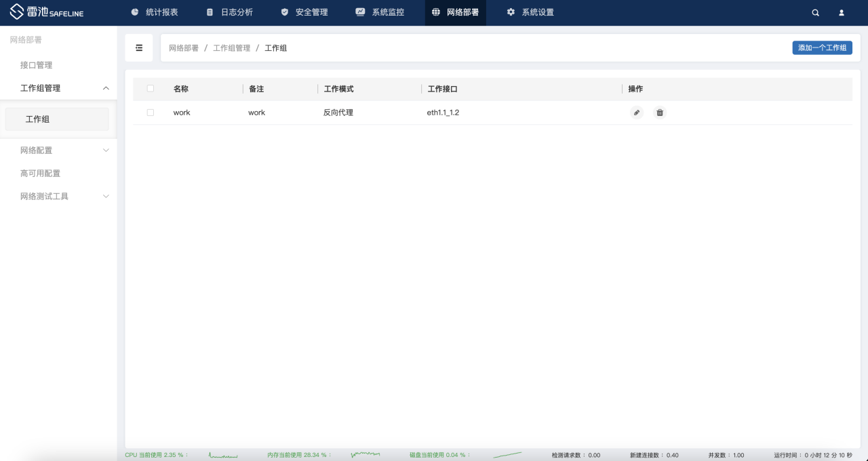Click the 添加一个工作组 button
This screenshot has width=868, height=461.
click(822, 48)
